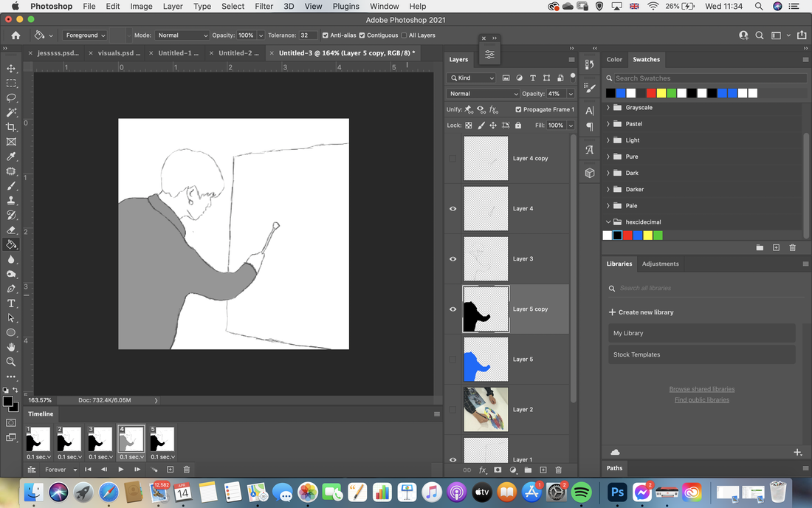The width and height of the screenshot is (812, 508).
Task: Select the Move tool
Action: [11, 69]
